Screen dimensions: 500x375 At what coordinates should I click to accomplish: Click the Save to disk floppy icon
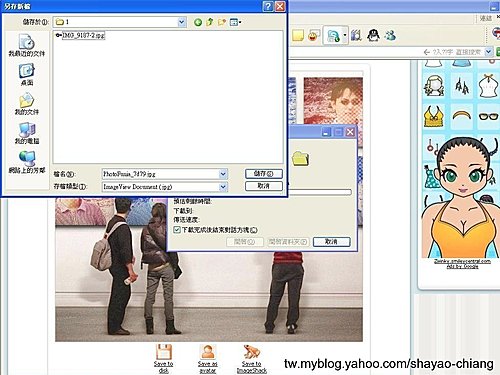pyautogui.click(x=163, y=352)
